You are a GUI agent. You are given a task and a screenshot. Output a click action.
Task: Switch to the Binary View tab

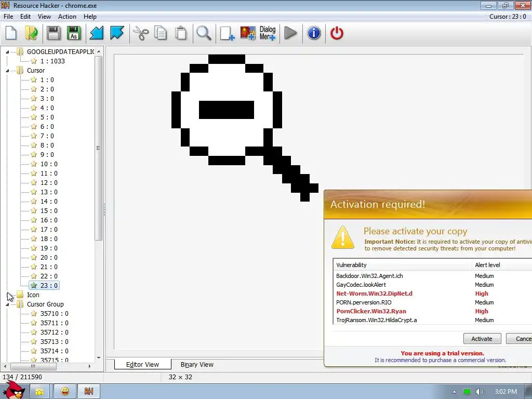[197, 364]
